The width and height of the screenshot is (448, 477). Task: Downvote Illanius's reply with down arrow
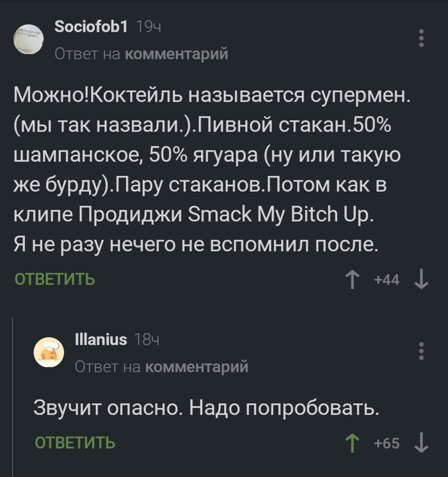421,442
